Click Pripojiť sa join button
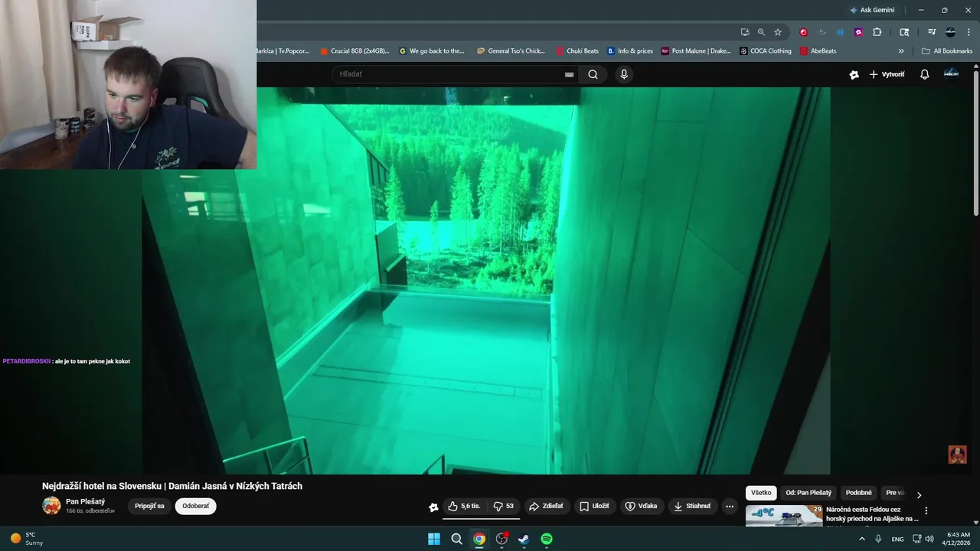 pyautogui.click(x=149, y=506)
